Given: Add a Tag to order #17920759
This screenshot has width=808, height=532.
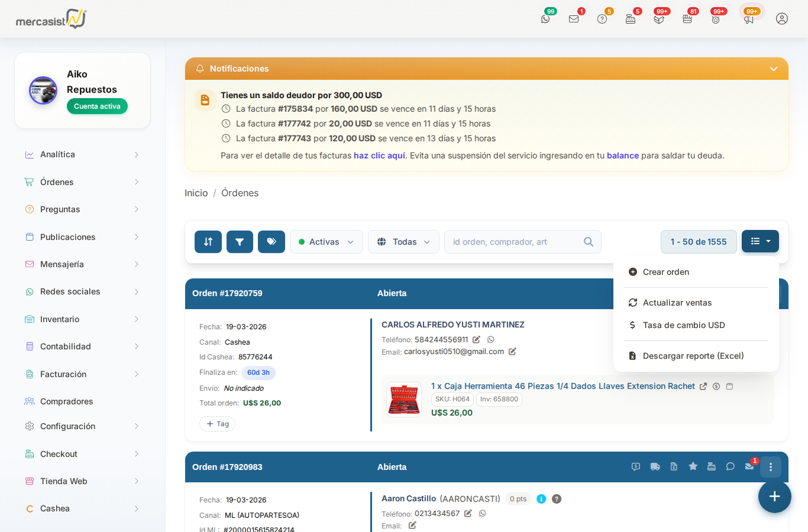Looking at the screenshot, I should coord(218,424).
